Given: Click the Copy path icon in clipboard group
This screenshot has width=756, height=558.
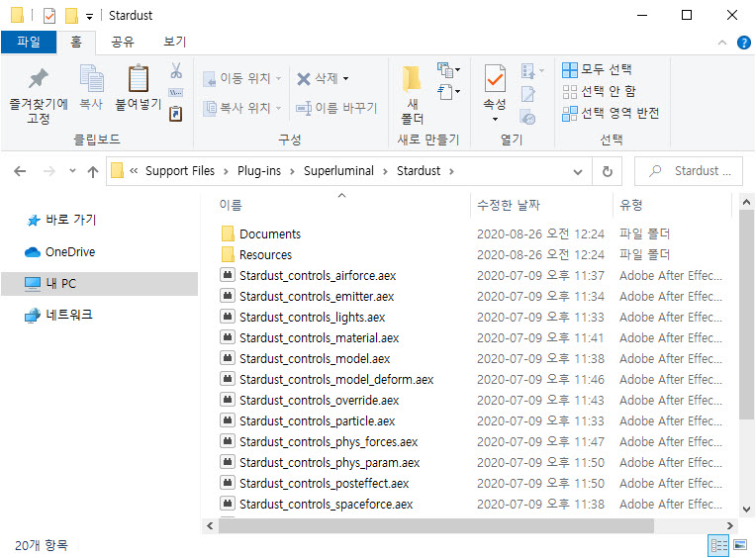Looking at the screenshot, I should point(175,92).
